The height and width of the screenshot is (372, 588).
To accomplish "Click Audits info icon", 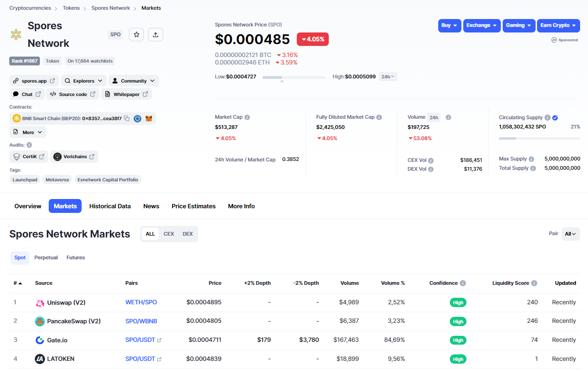I will pos(29,145).
